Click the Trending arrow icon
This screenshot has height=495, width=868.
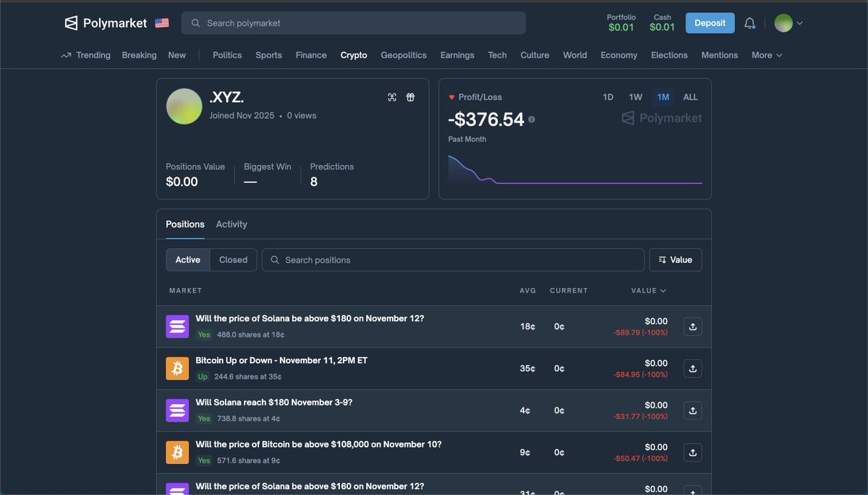click(67, 55)
